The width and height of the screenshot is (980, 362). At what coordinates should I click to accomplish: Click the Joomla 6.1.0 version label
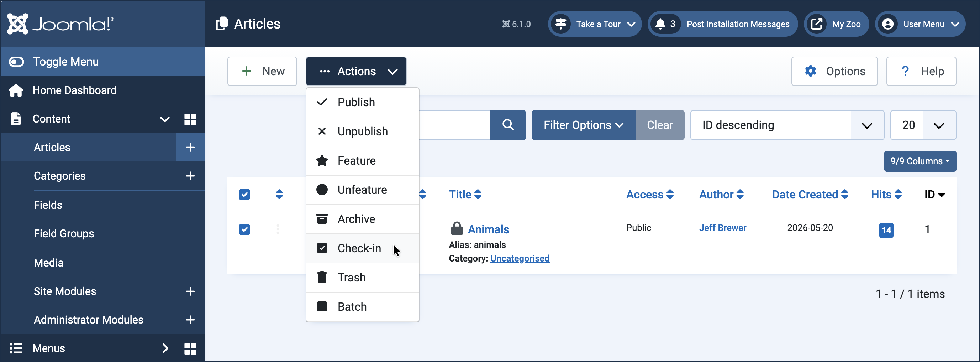coord(516,24)
